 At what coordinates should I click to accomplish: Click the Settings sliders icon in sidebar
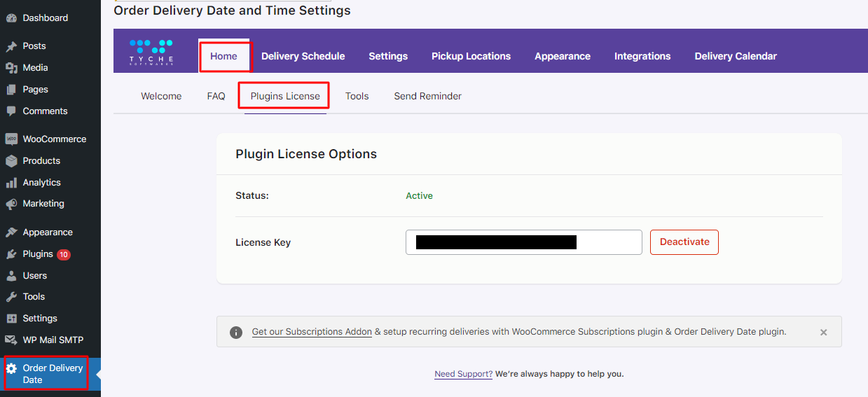coord(11,319)
